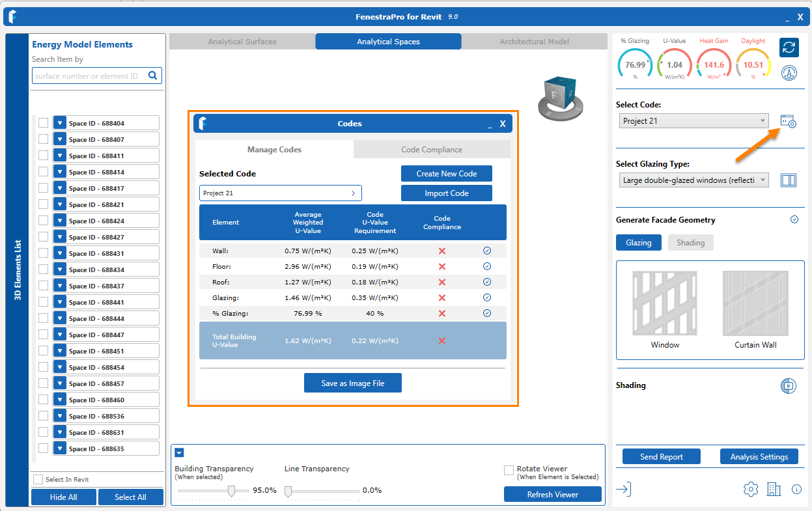
Task: Click the glazing type panel icon
Action: pyautogui.click(x=788, y=180)
